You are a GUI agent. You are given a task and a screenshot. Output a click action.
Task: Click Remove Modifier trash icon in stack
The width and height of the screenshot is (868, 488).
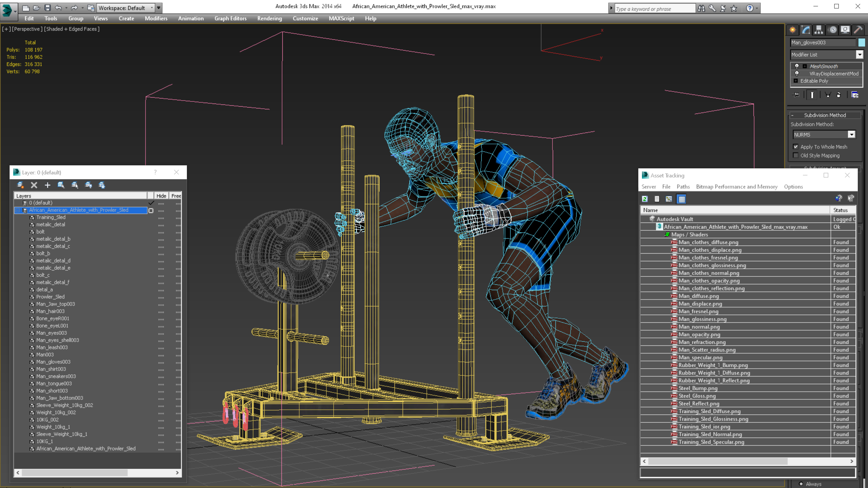[x=839, y=95]
